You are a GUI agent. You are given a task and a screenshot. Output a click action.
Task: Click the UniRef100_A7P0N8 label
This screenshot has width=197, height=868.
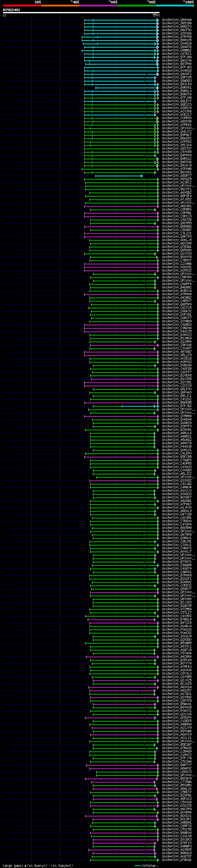point(176,169)
